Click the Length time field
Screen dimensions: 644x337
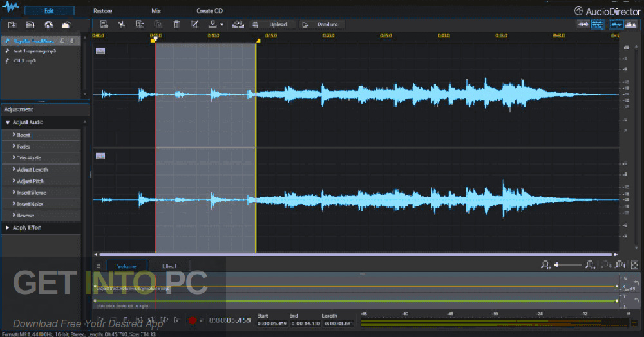(338, 323)
